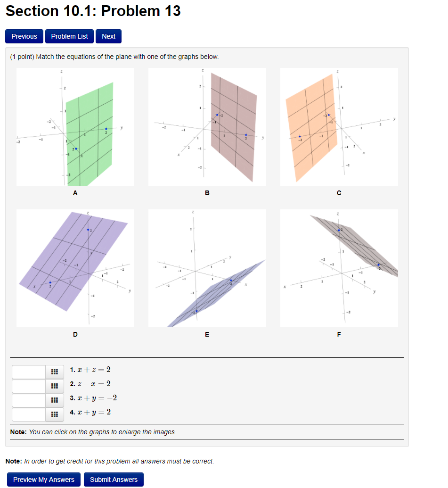Click the answer field for x + y = -2
The image size is (448, 488).
(x=28, y=400)
